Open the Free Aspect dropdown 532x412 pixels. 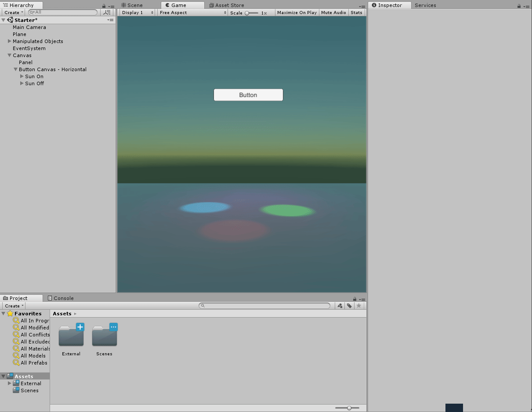click(x=192, y=13)
